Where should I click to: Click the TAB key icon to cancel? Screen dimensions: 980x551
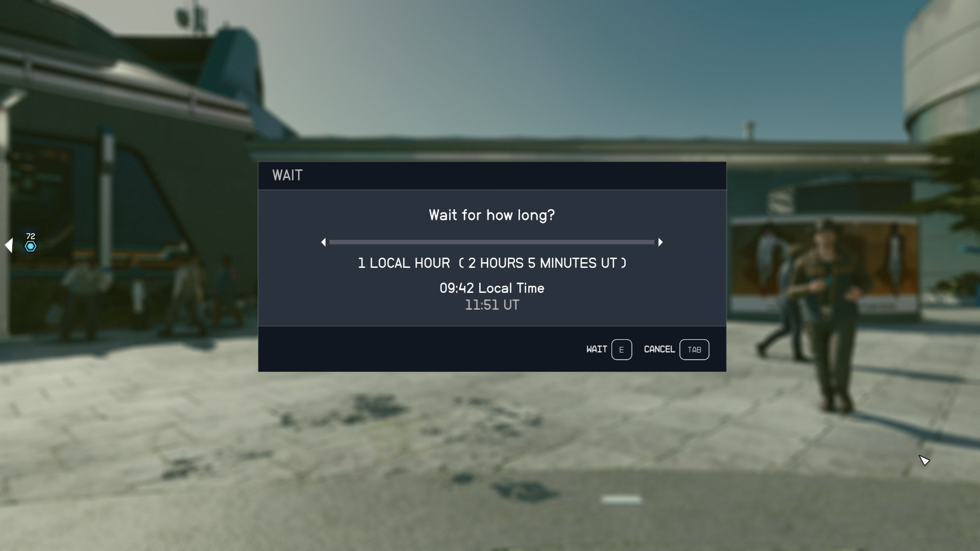[x=694, y=348]
